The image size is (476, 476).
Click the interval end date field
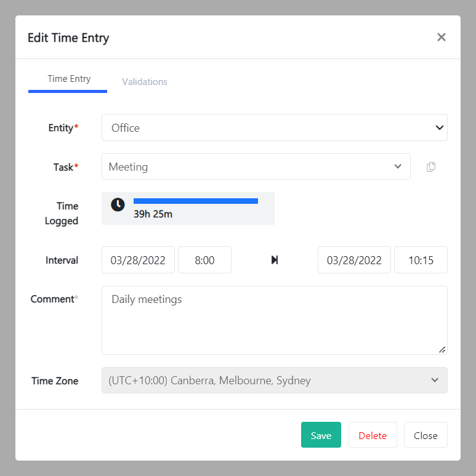coord(354,260)
